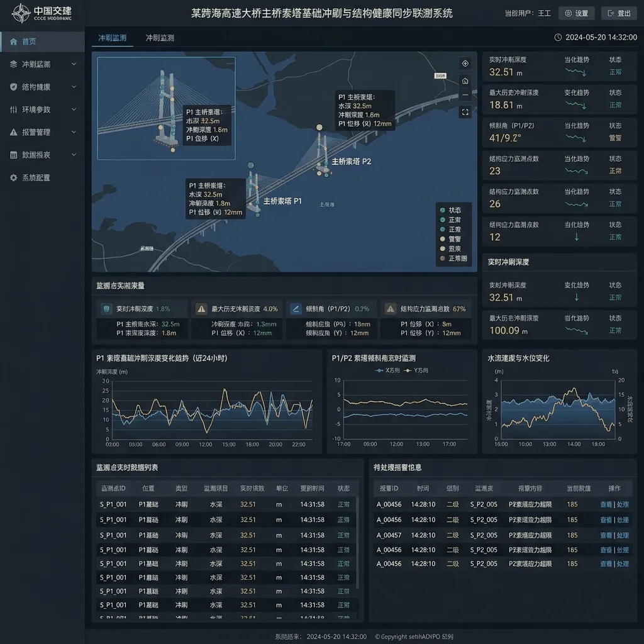Switch to the second 冲刷监测 tab
The width and height of the screenshot is (644, 644).
(160, 38)
